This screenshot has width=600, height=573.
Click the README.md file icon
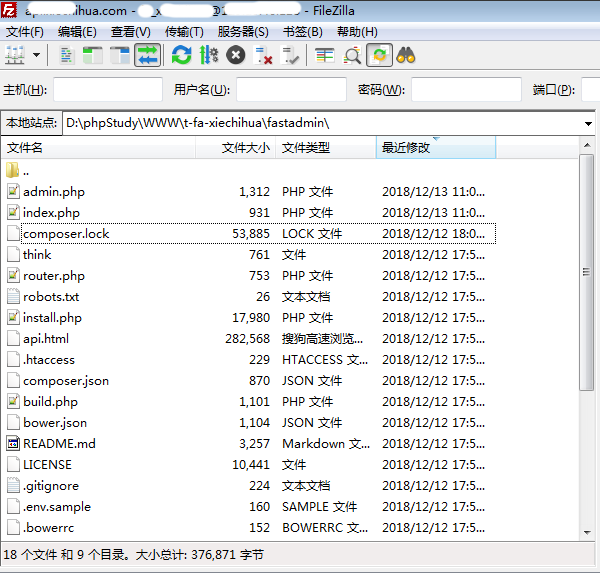tap(13, 443)
